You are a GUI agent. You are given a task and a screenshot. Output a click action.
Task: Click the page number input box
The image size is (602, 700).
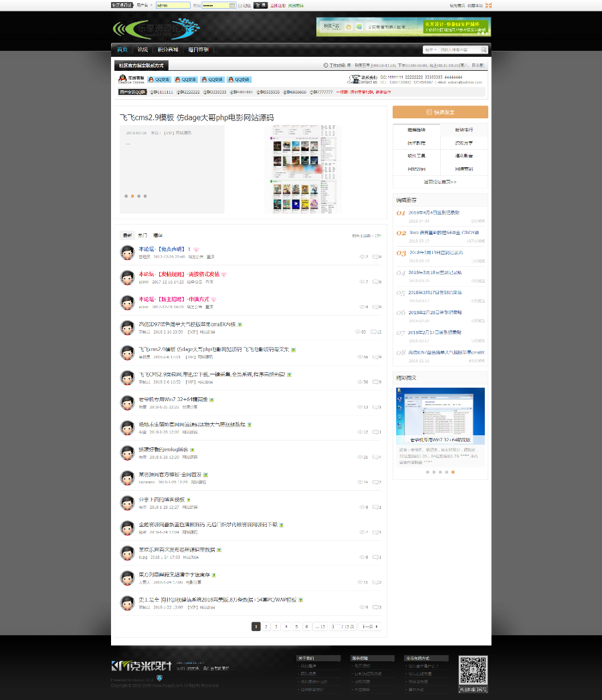(335, 626)
